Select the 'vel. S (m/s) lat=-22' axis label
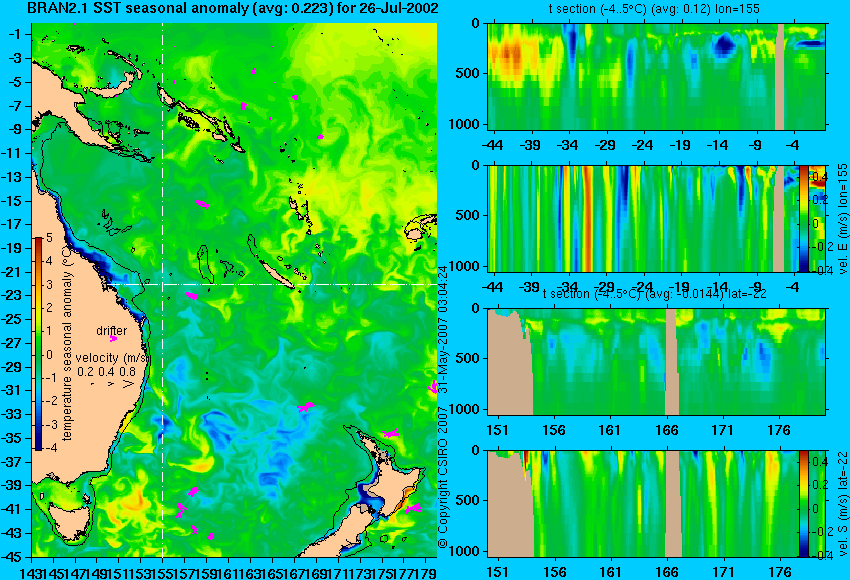The image size is (850, 580). (842, 503)
